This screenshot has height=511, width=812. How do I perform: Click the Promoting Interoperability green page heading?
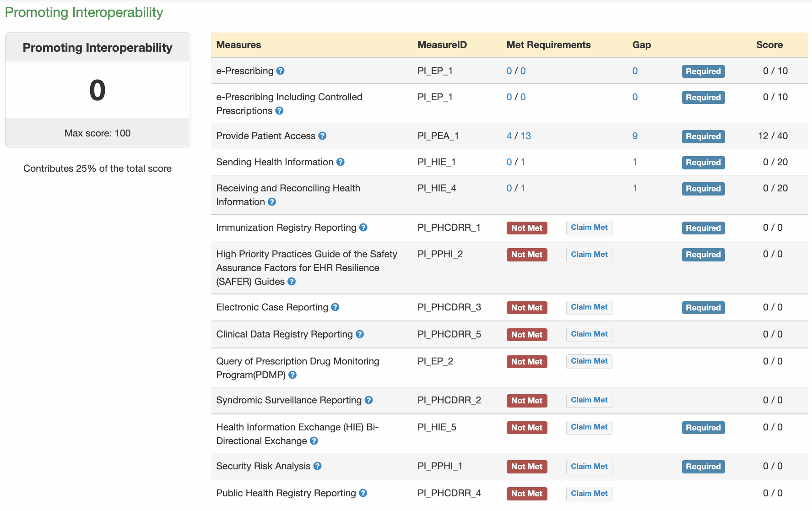pos(84,12)
